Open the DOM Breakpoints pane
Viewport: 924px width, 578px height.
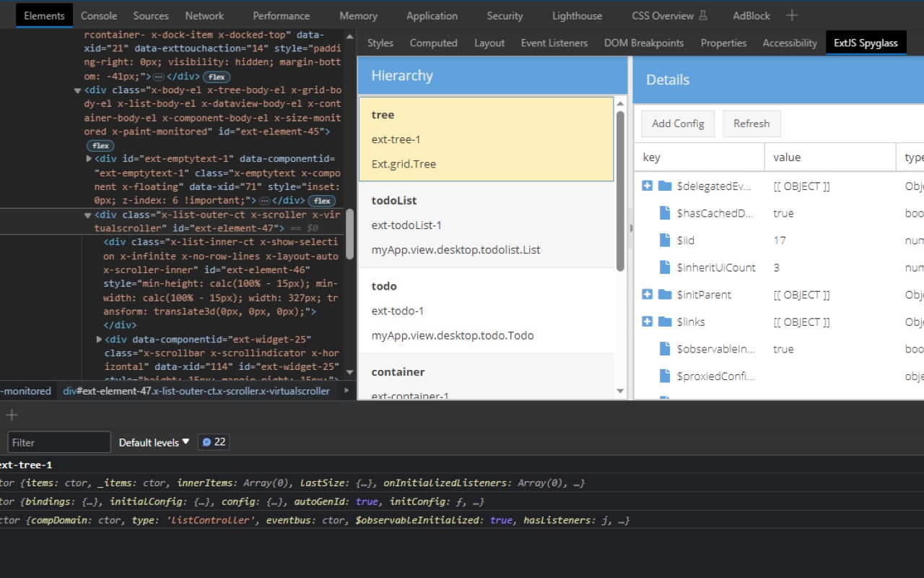point(644,43)
